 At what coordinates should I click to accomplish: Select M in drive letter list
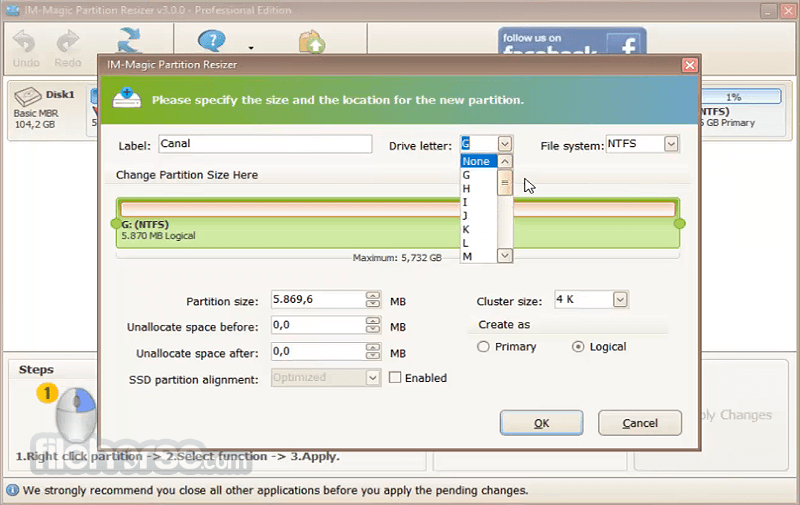pyautogui.click(x=479, y=257)
